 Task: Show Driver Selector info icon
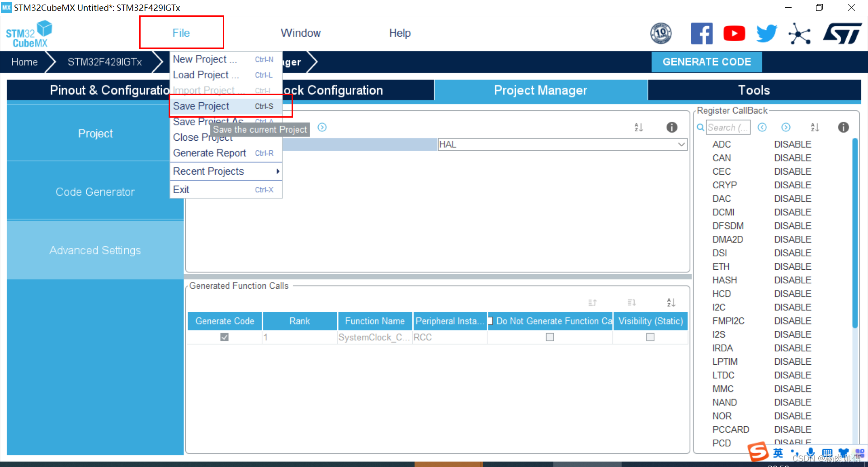(x=672, y=127)
